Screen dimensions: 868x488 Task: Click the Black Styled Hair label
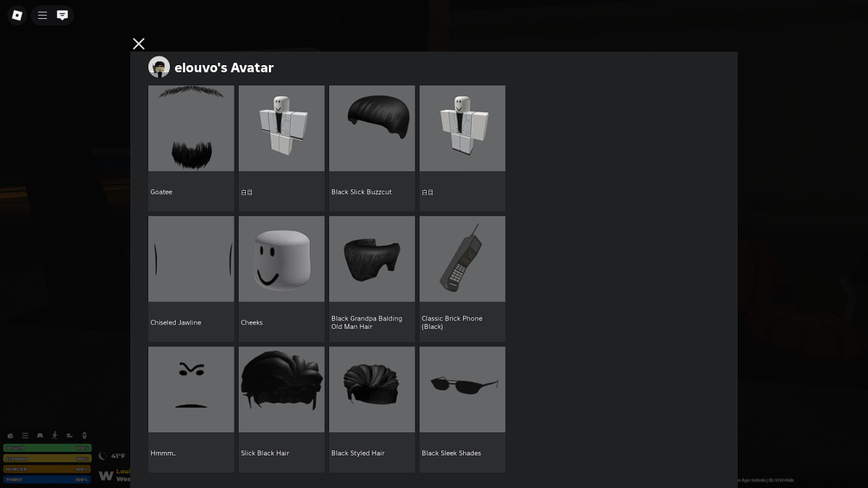358,453
